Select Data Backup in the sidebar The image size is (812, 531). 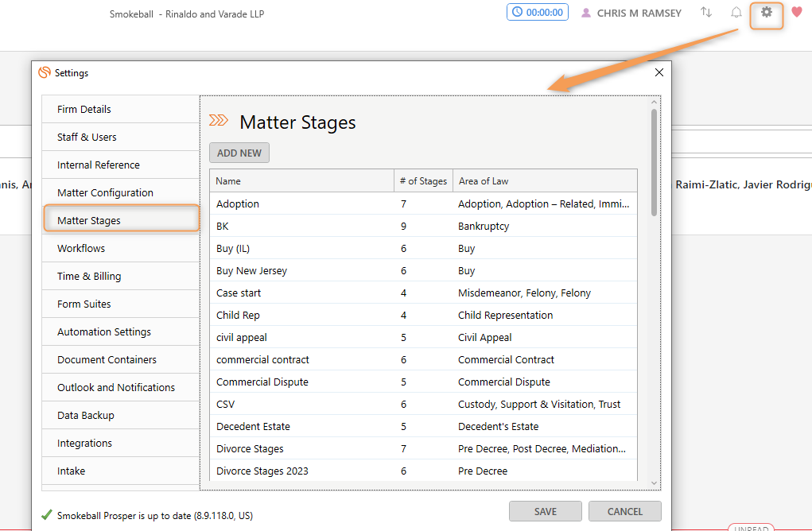pyautogui.click(x=121, y=415)
